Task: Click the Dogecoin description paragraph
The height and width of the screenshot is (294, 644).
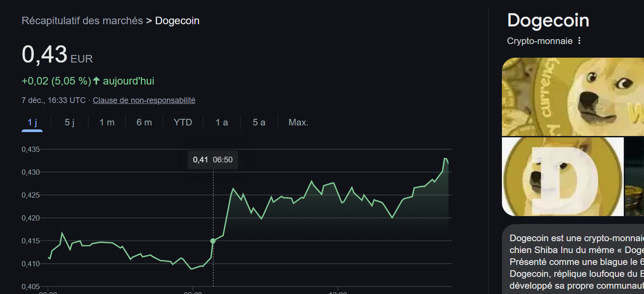Action: click(577, 262)
